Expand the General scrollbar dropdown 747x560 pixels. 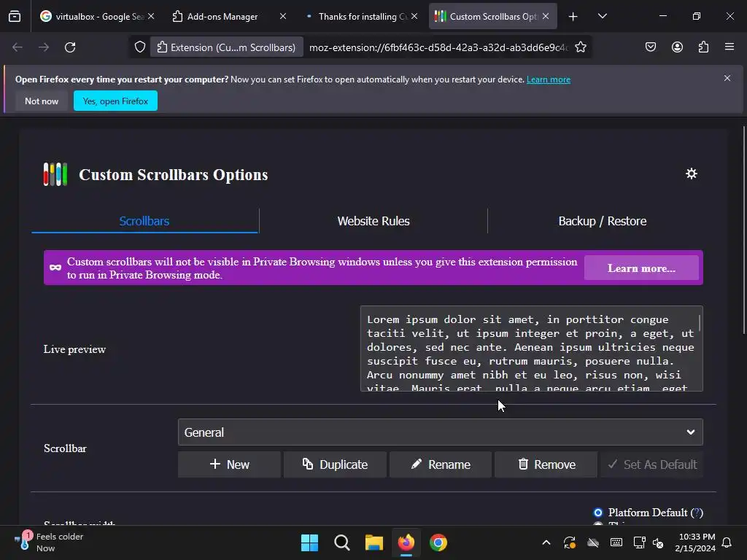tap(440, 432)
